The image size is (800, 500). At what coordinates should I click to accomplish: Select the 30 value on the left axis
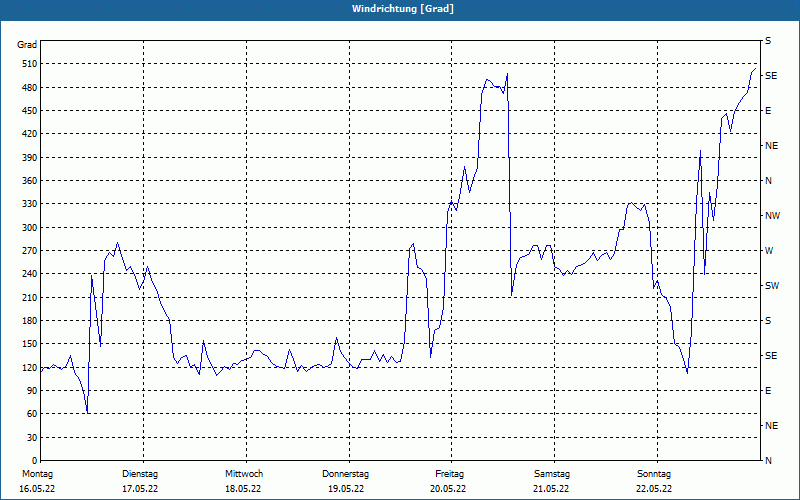pyautogui.click(x=32, y=437)
